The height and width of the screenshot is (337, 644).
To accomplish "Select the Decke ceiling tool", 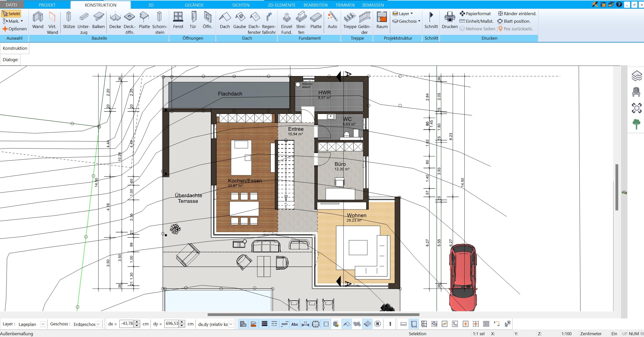I will [115, 20].
